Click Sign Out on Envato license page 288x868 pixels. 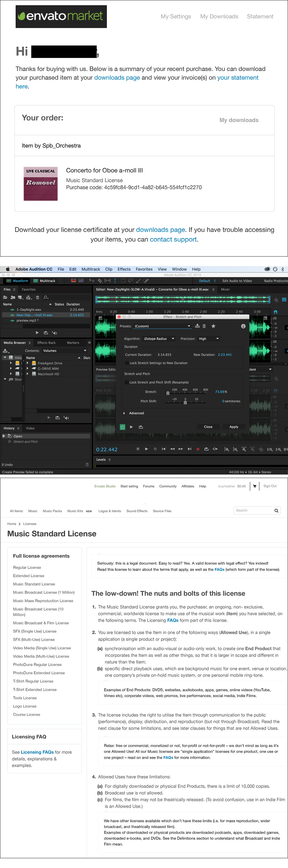270,486
